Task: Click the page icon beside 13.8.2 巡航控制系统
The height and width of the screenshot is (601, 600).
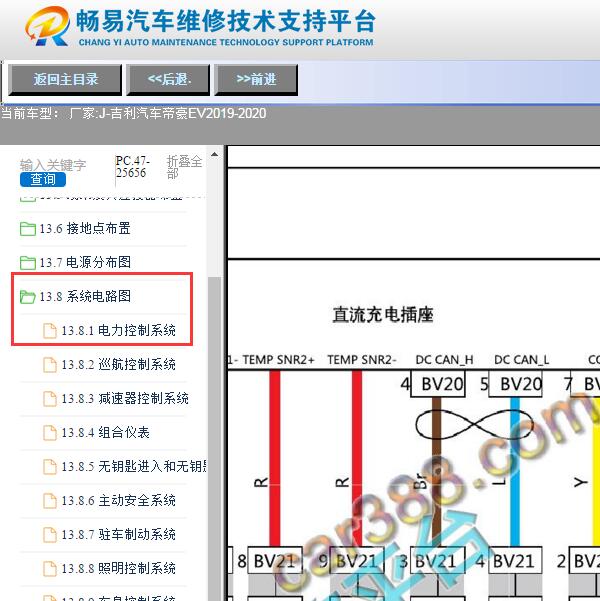Action: pos(50,365)
